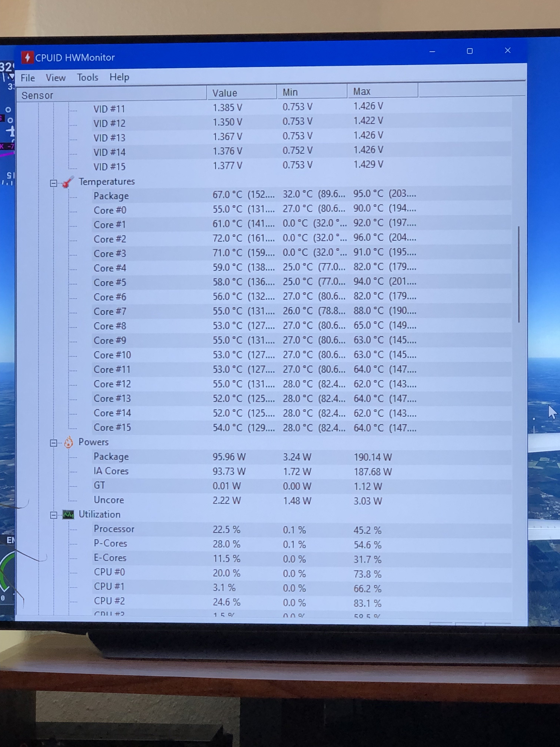Open the File menu
The width and height of the screenshot is (560, 747).
[x=28, y=78]
